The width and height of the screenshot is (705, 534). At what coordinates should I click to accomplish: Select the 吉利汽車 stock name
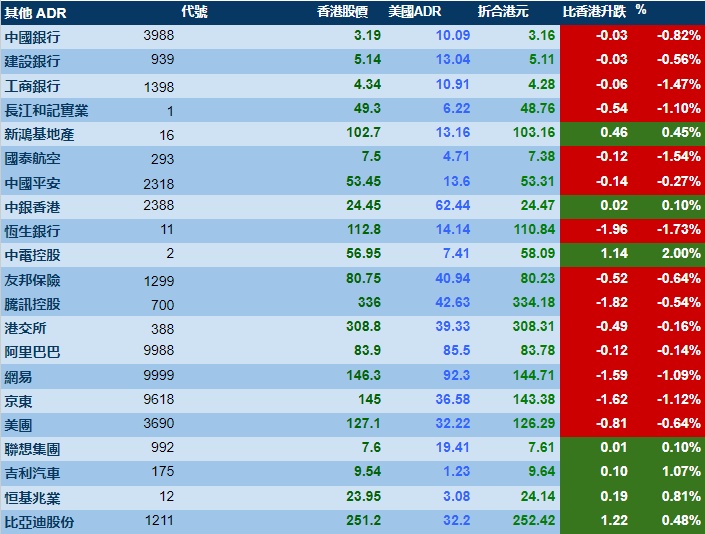[32, 473]
